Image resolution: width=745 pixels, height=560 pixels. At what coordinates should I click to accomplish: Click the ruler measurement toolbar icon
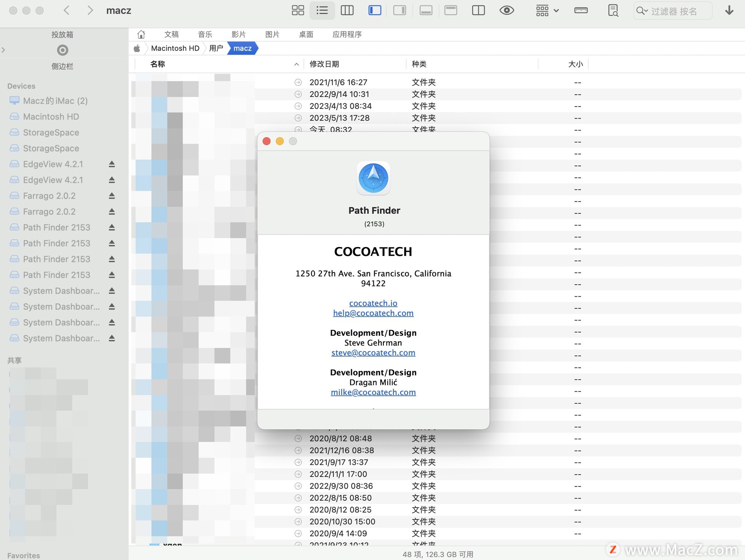[x=580, y=10]
